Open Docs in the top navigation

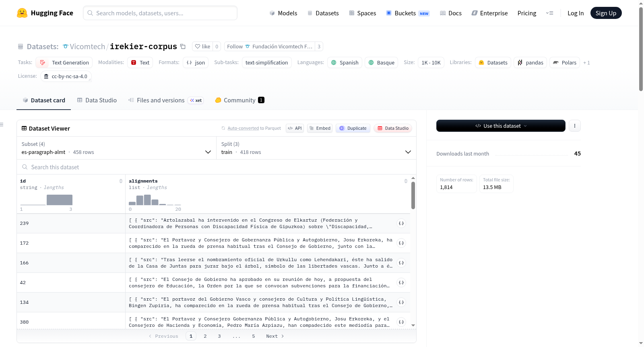[x=450, y=13]
